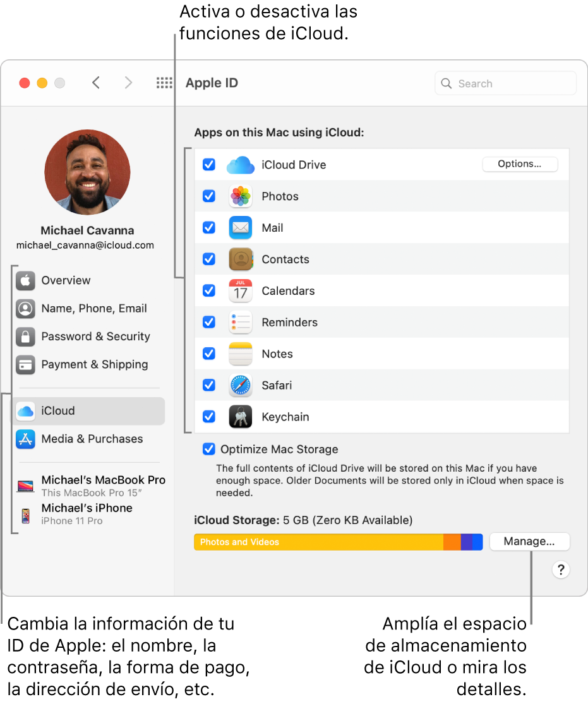Open iCloud Drive Options button
This screenshot has width=588, height=704.
click(520, 164)
